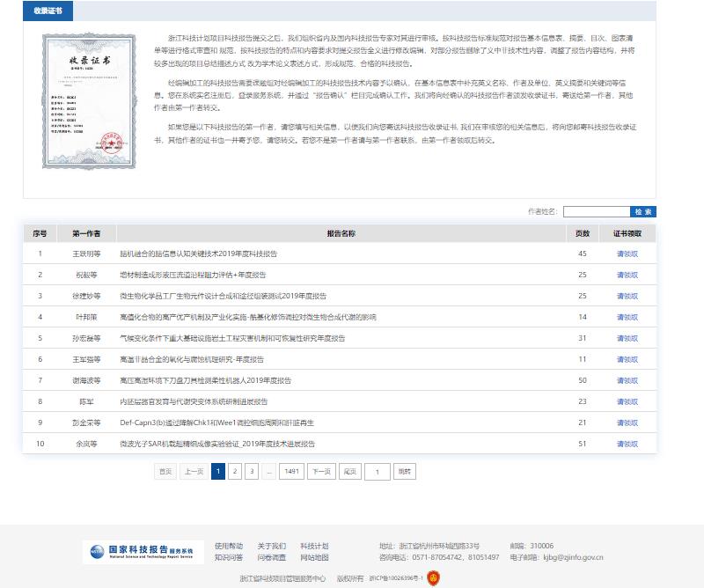Viewport: 704px width, 588px height.
Task: Claim certificate for 叶邦策 report row
Action: tap(627, 317)
